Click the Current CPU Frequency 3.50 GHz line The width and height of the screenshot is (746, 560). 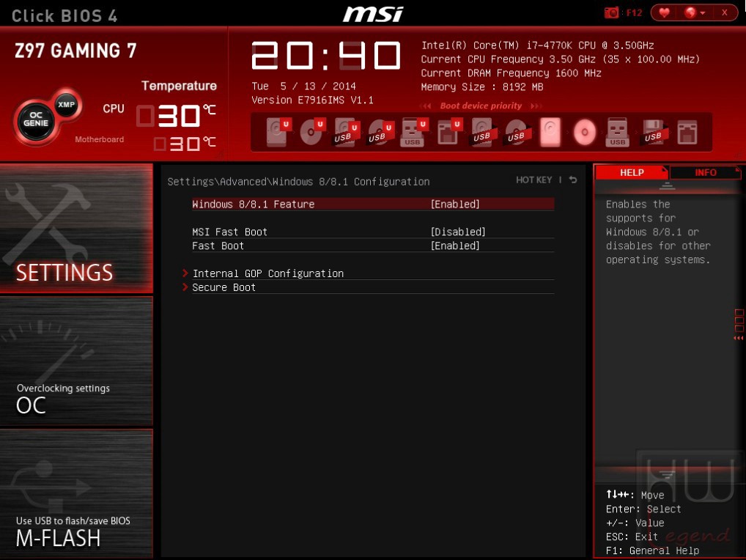(560, 59)
